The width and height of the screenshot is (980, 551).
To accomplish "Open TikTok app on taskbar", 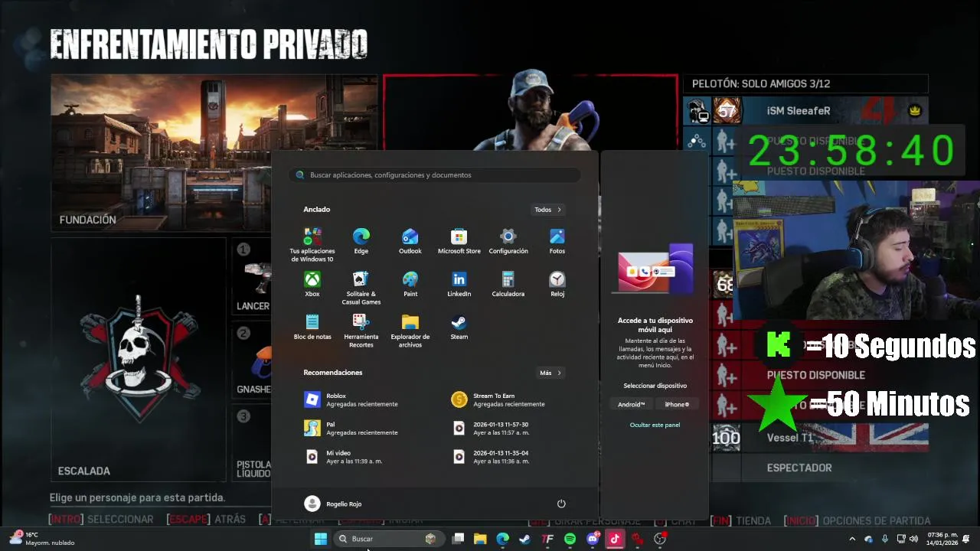I will [615, 539].
